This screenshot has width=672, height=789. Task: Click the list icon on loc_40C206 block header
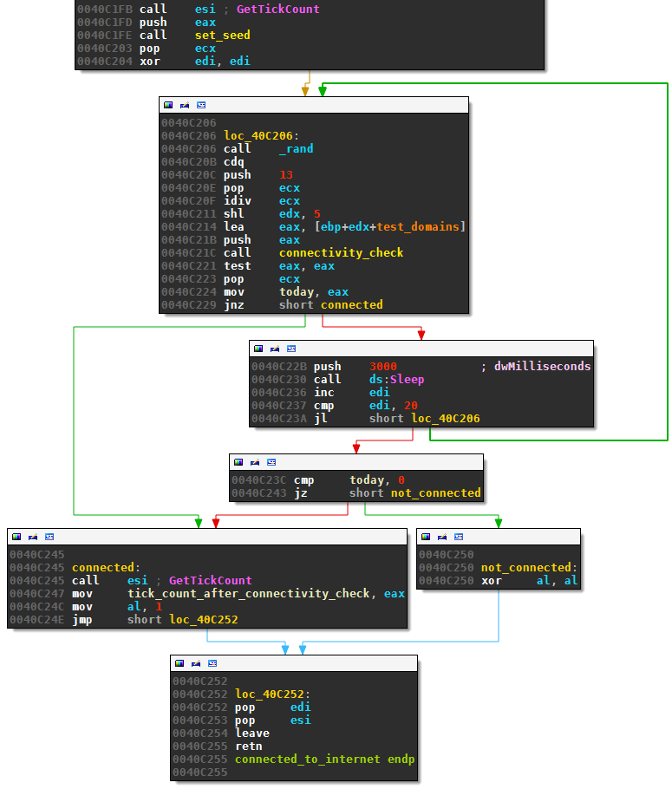[x=201, y=105]
